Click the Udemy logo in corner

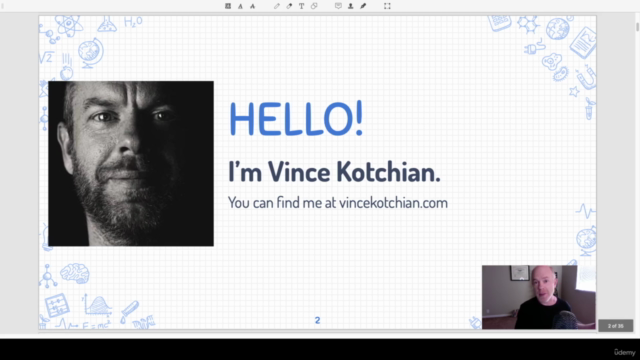pos(624,352)
